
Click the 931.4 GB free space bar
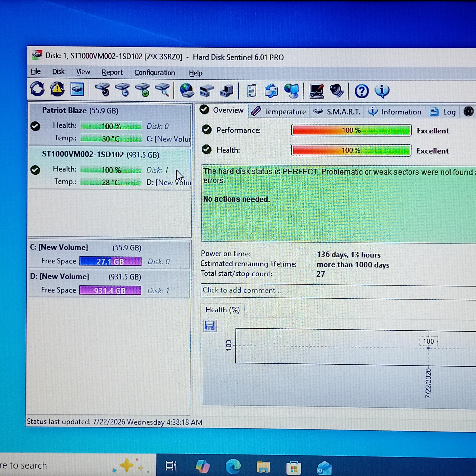[110, 290]
